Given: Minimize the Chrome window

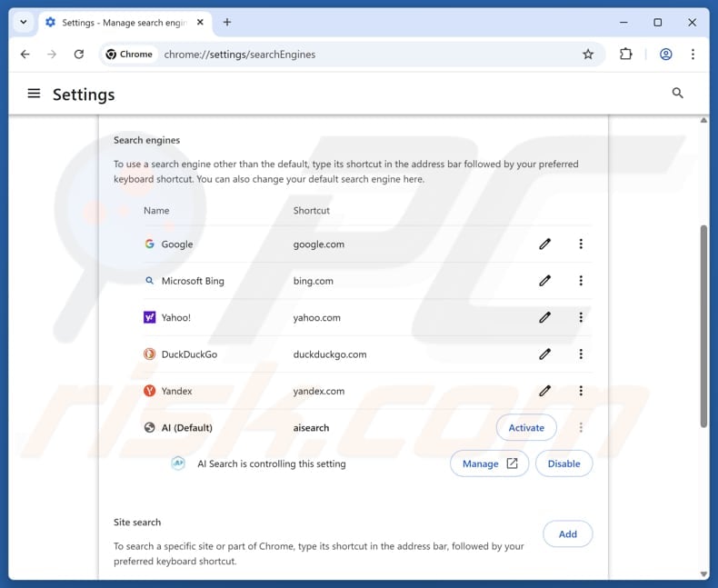Looking at the screenshot, I should [x=623, y=22].
